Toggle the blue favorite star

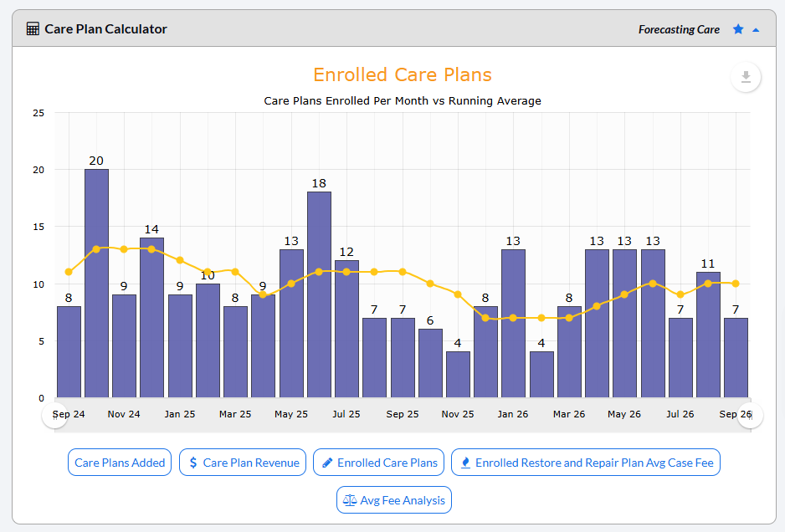(x=738, y=29)
